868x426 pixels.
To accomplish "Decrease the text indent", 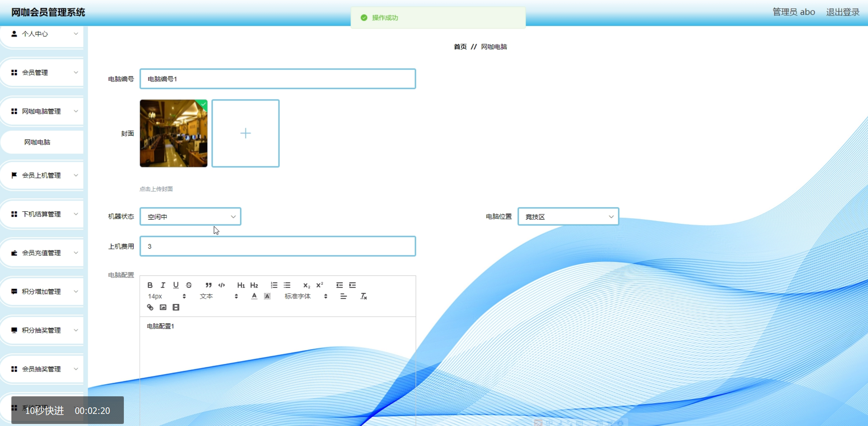I will [x=339, y=285].
